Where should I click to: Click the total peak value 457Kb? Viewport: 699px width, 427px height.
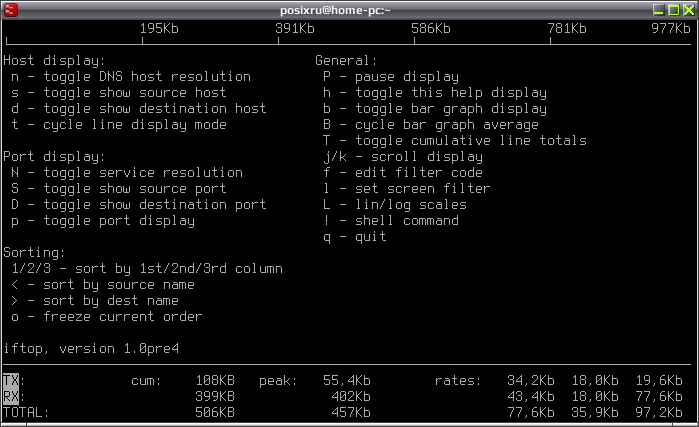351,413
